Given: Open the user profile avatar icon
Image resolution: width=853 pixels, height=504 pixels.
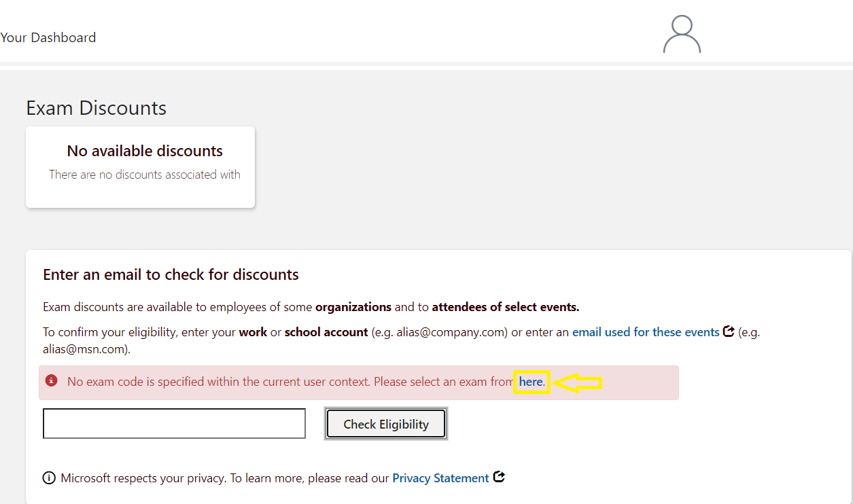Looking at the screenshot, I should [x=682, y=35].
